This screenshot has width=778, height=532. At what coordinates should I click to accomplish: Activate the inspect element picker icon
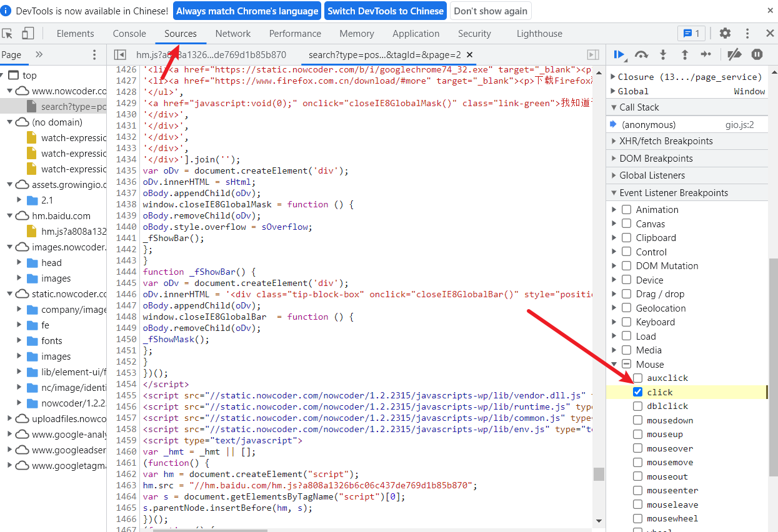pyautogui.click(x=7, y=33)
